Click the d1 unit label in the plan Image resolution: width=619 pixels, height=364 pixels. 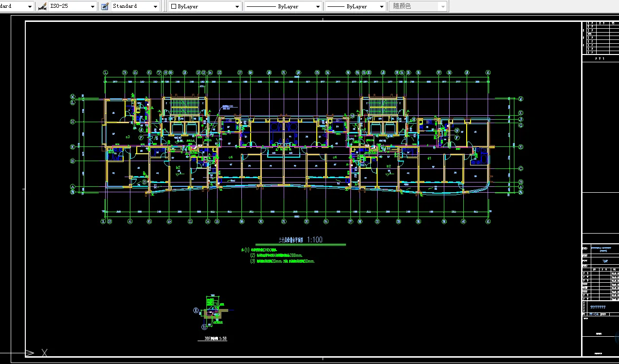(x=430, y=158)
